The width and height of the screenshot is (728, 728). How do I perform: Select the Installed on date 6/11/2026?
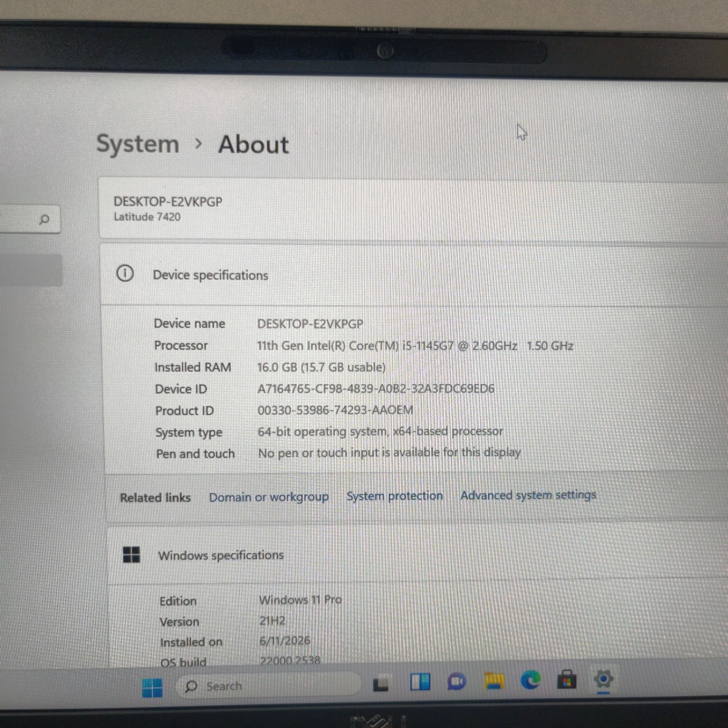click(285, 641)
